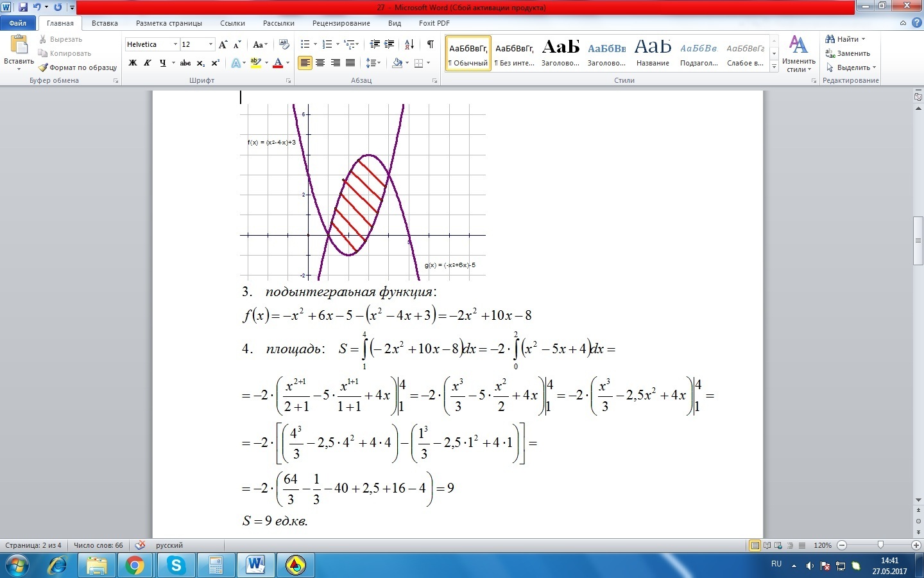Expand the underline style dropdown arrow
924x578 pixels.
[x=173, y=63]
